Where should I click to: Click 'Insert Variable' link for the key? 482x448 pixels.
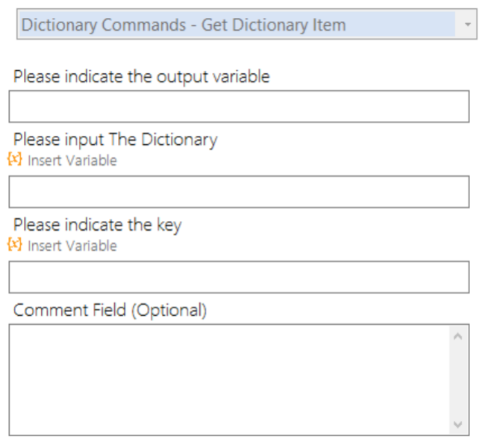click(x=72, y=246)
